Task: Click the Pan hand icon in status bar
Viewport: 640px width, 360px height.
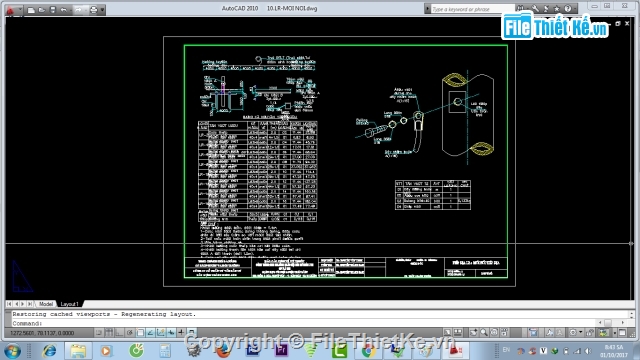Action: [473, 333]
